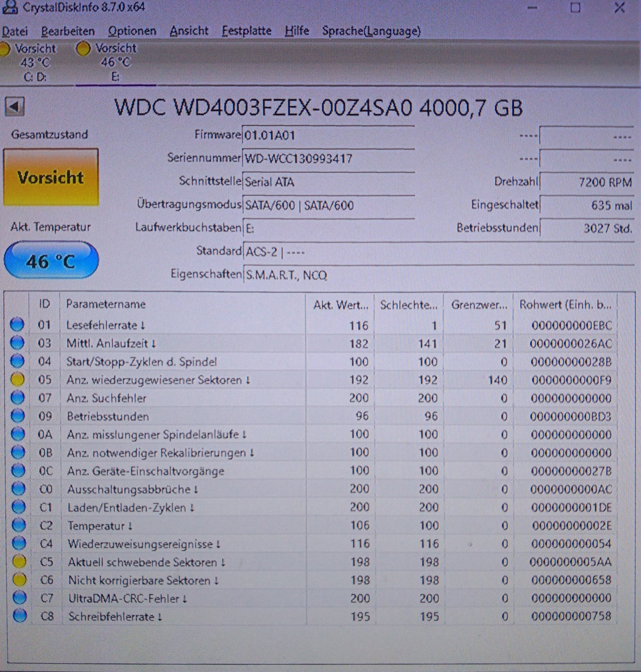Select the C: D: disk with 43 °C
The height and width of the screenshot is (672, 641).
point(34,63)
